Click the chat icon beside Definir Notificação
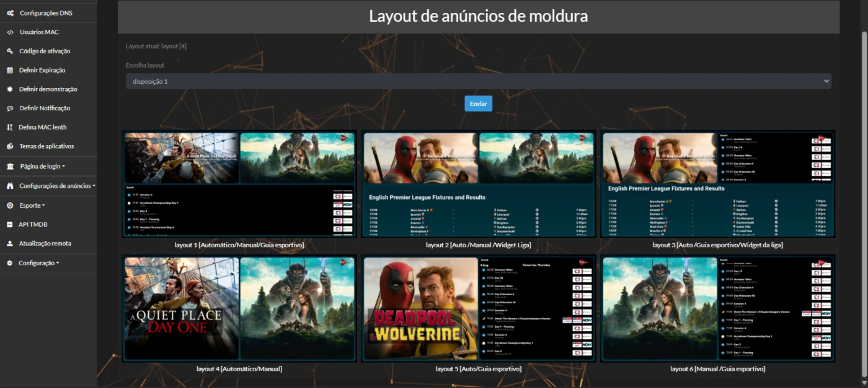868x388 pixels. tap(10, 108)
